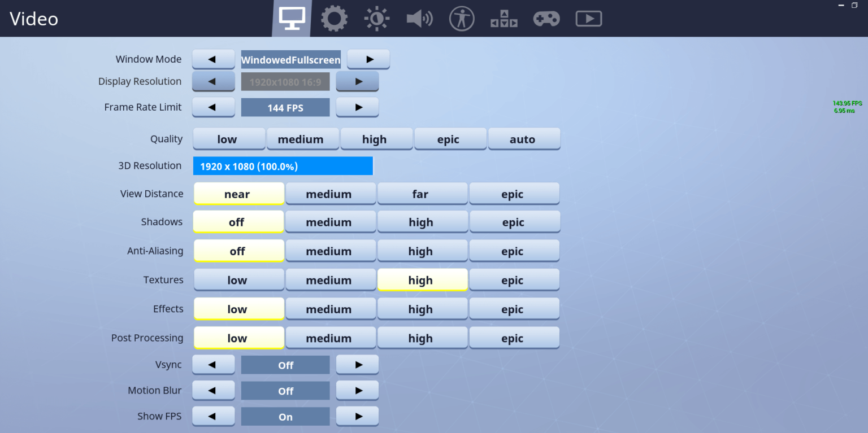Viewport: 868px width, 433px height.
Task: Click right arrow for Window Mode
Action: 368,59
